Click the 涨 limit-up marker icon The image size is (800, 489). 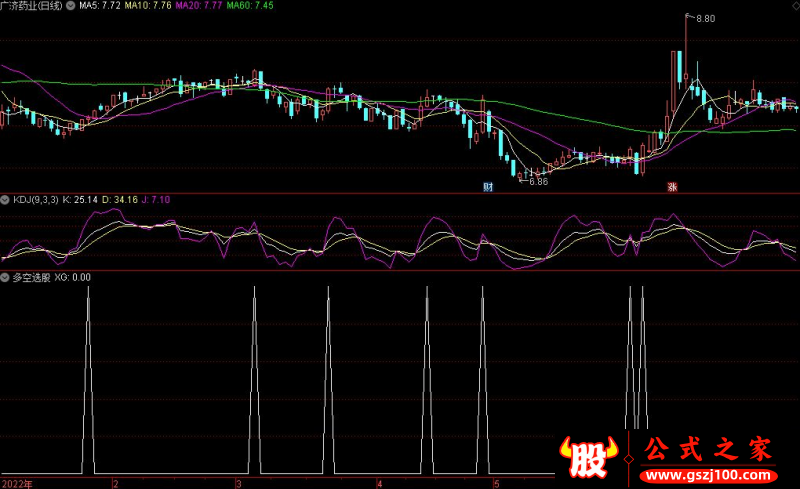pyautogui.click(x=669, y=187)
